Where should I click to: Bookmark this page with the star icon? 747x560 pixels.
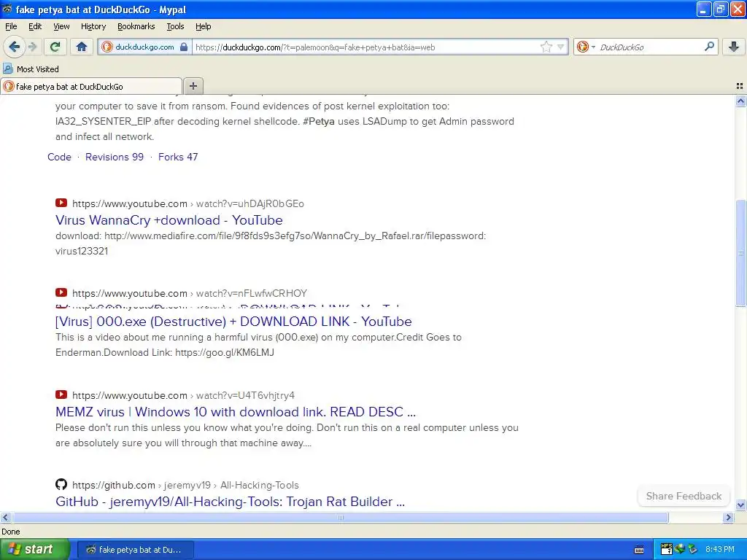[x=546, y=47]
